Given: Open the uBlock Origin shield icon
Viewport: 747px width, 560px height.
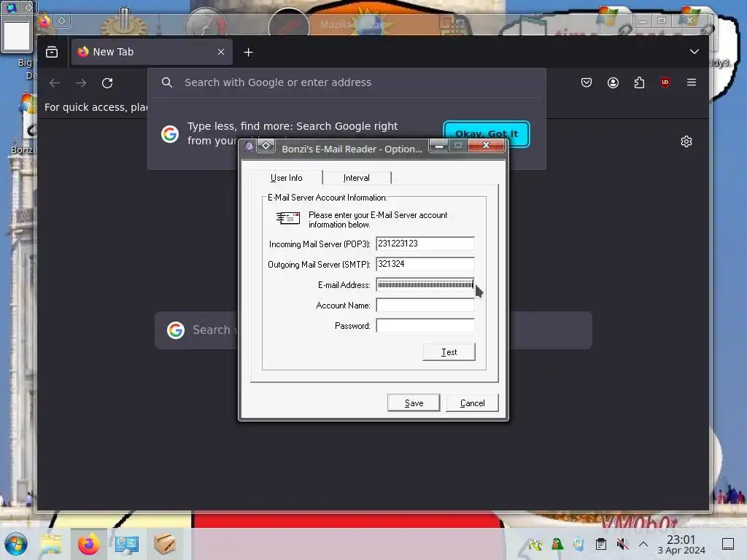Looking at the screenshot, I should pyautogui.click(x=665, y=82).
